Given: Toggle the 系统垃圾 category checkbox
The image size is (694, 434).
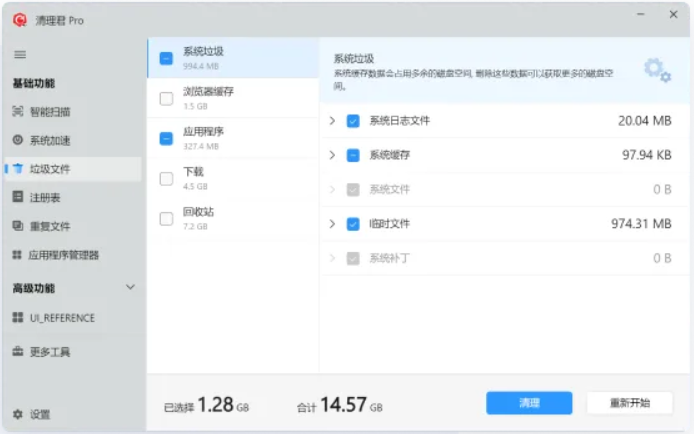Looking at the screenshot, I should point(166,58).
